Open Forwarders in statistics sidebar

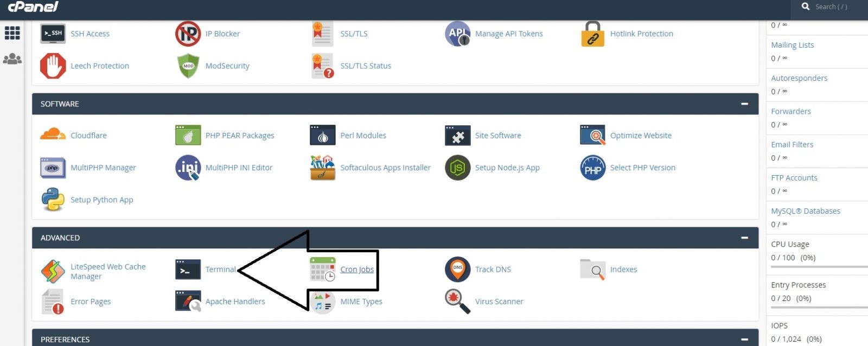click(x=791, y=111)
